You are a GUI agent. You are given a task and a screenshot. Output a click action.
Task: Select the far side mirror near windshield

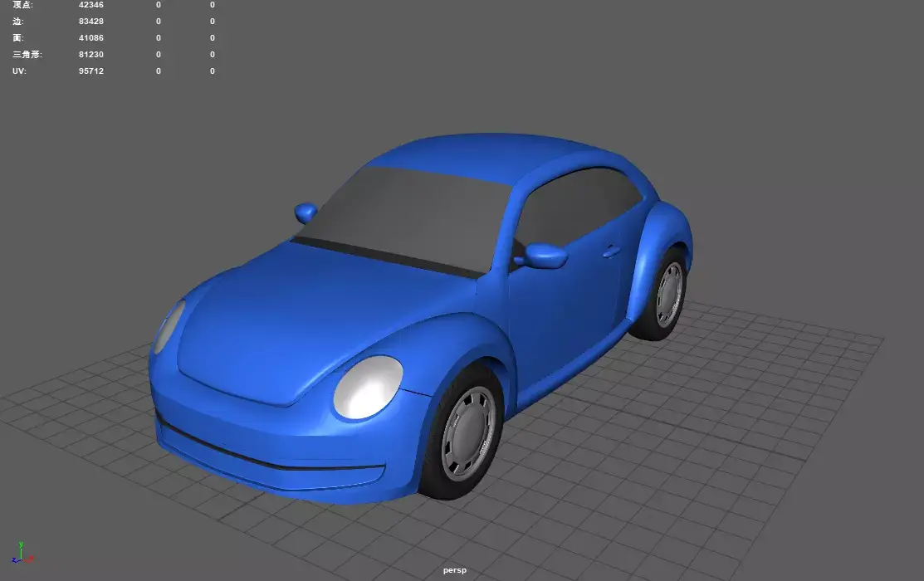pyautogui.click(x=306, y=212)
